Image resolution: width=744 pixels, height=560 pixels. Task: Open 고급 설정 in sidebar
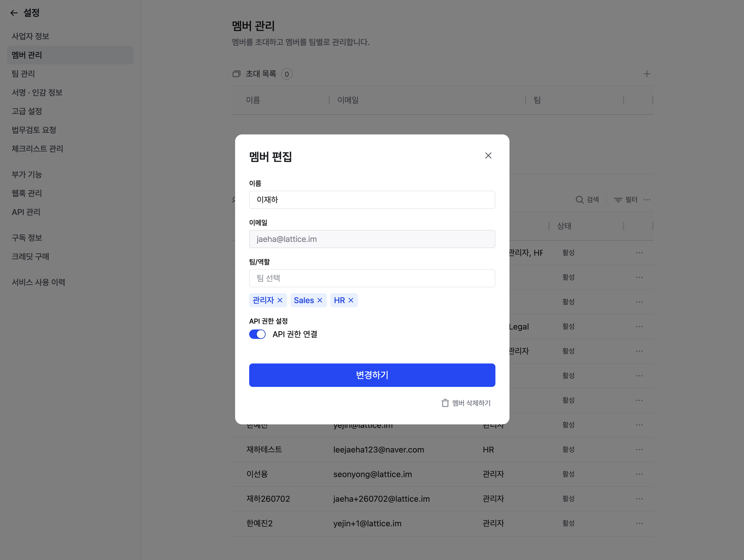pos(27,111)
